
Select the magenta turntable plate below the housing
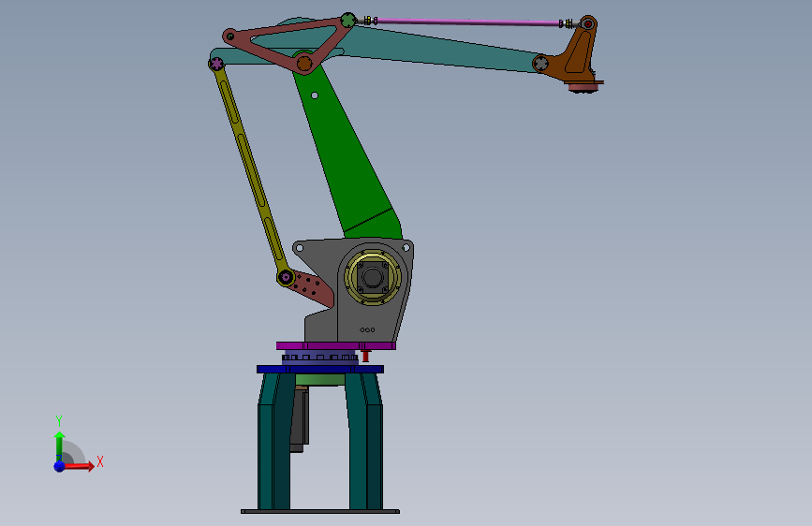point(336,346)
